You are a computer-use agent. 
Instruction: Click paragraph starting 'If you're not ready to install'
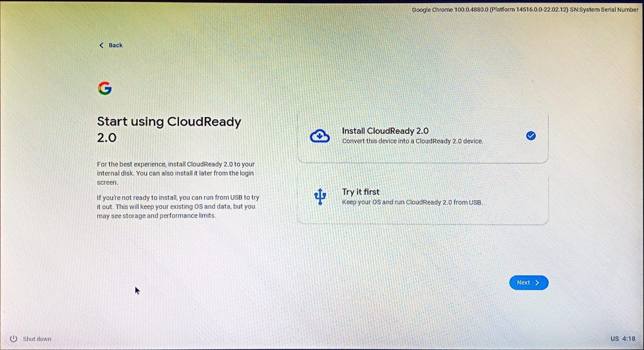178,207
